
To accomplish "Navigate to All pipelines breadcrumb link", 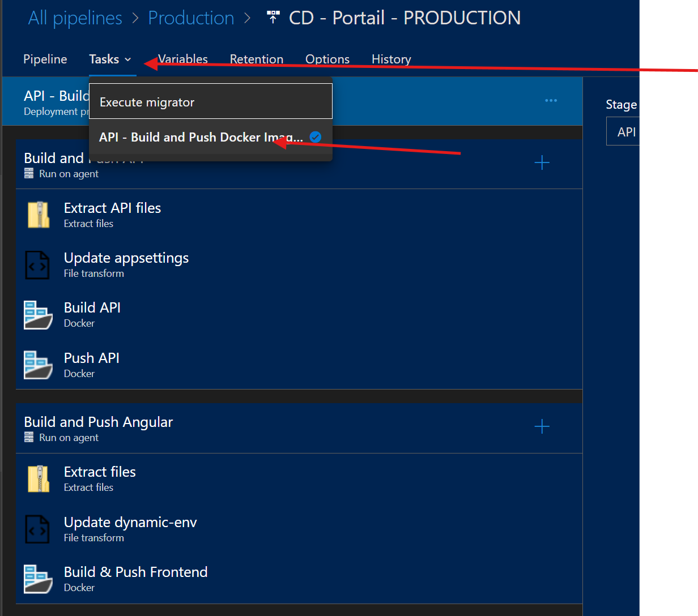I will coord(75,18).
